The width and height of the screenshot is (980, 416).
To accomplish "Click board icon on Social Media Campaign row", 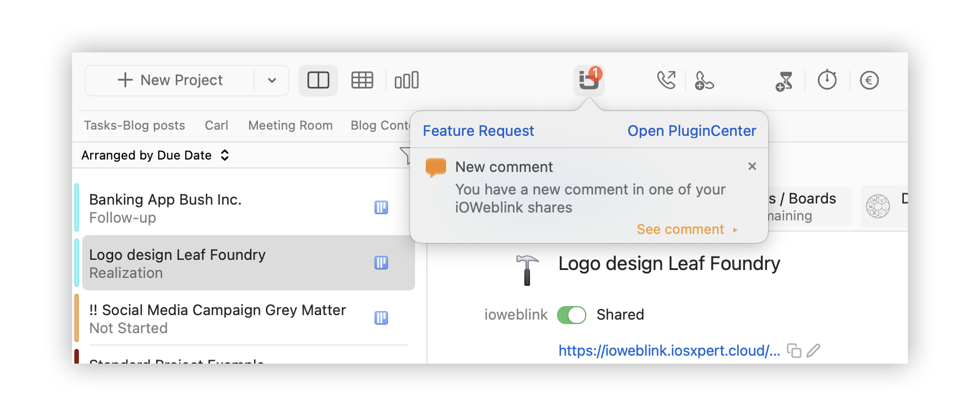I will click(x=381, y=318).
